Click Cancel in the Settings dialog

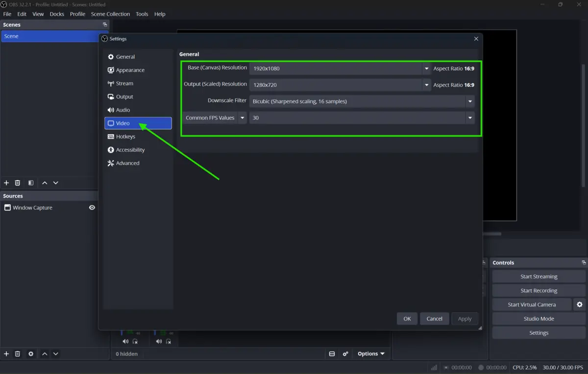click(x=435, y=319)
